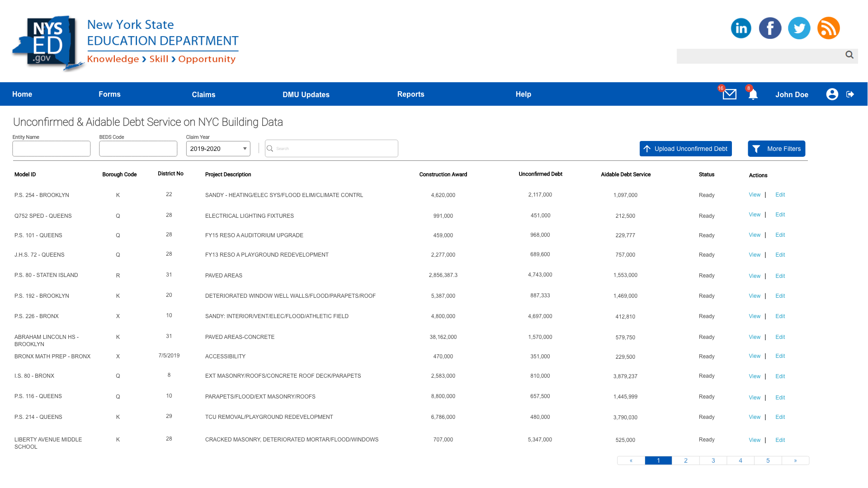Open the More Filters panel

776,149
